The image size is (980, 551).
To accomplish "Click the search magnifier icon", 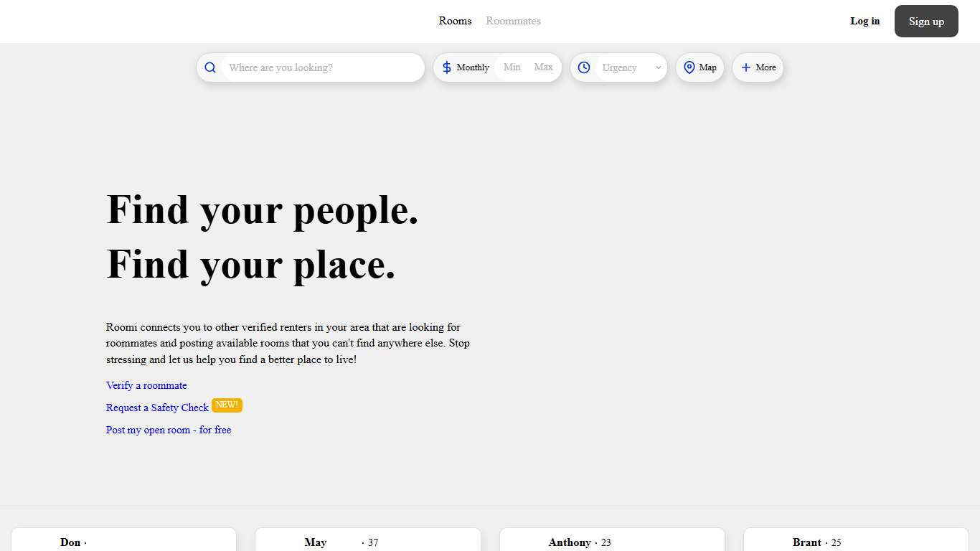I will tap(210, 67).
